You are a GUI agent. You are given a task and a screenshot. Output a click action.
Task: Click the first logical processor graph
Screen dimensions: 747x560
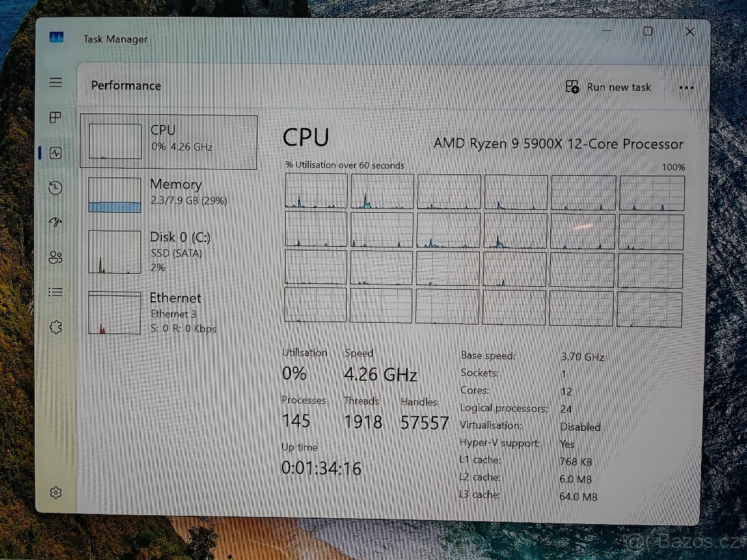tap(315, 192)
